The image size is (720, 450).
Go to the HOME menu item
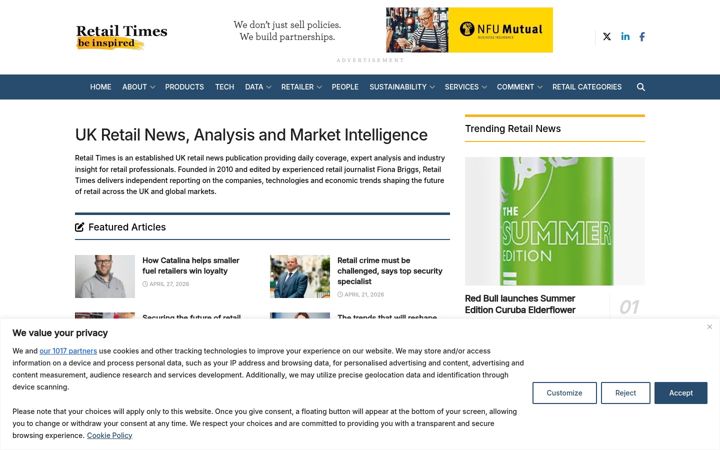tap(101, 87)
